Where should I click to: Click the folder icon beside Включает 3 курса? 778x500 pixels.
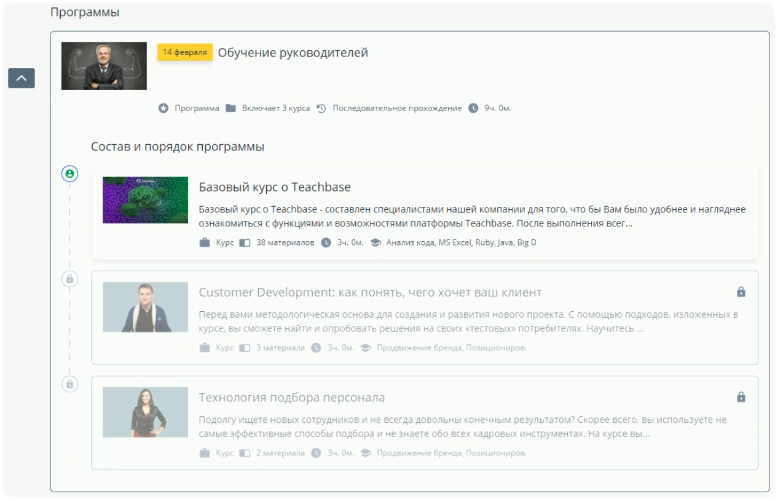(x=231, y=108)
